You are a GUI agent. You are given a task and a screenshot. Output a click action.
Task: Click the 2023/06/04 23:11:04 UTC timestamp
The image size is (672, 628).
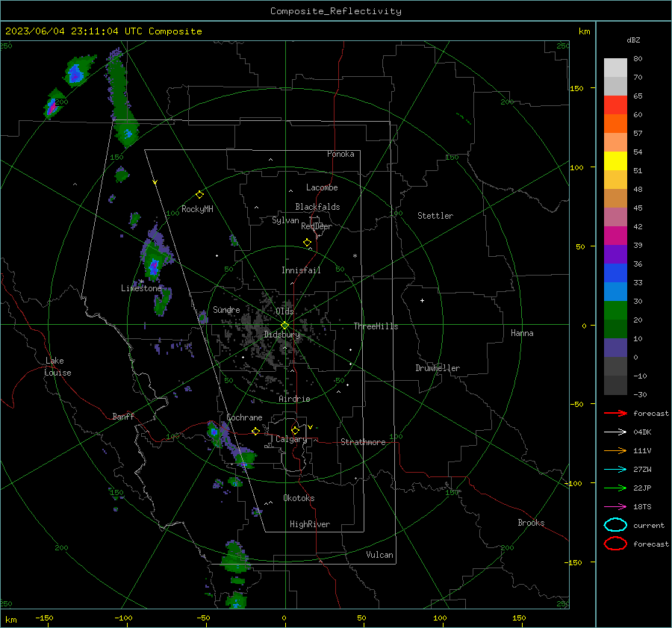coord(103,31)
